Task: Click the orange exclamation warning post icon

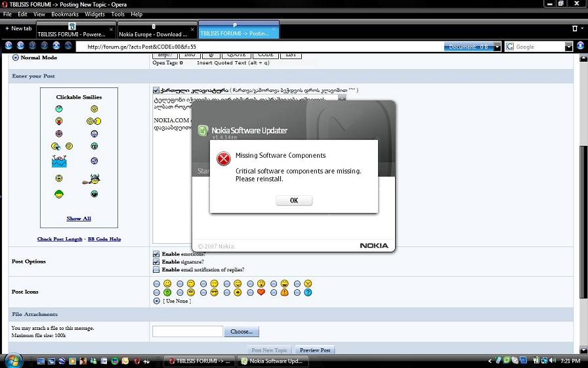Action: tap(285, 292)
